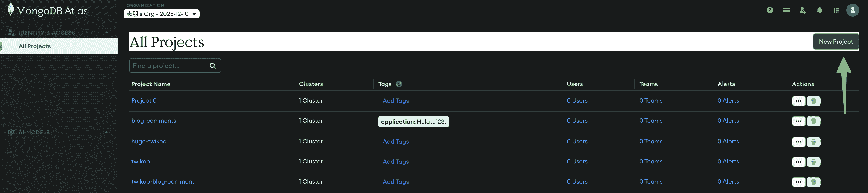This screenshot has width=868, height=193.
Task: Click the New Project button
Action: 836,42
